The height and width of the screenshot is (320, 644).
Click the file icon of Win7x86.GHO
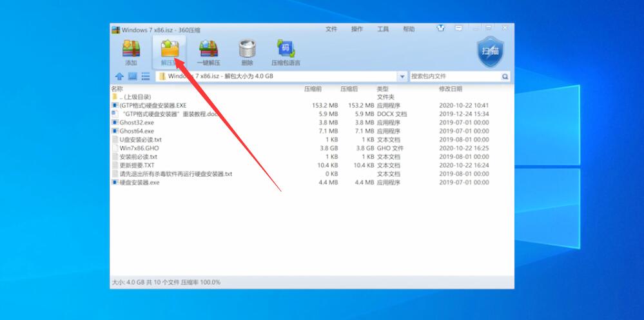(115, 148)
